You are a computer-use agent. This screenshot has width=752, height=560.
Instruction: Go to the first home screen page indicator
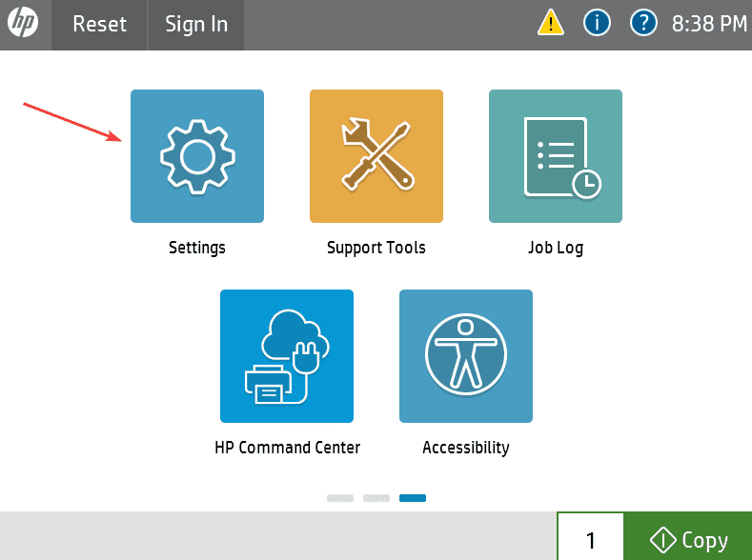340,498
